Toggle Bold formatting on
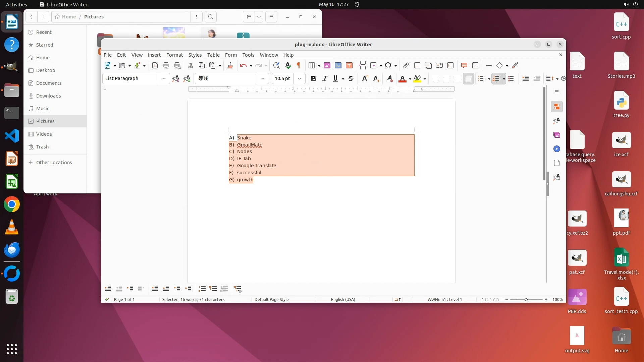 click(x=313, y=78)
